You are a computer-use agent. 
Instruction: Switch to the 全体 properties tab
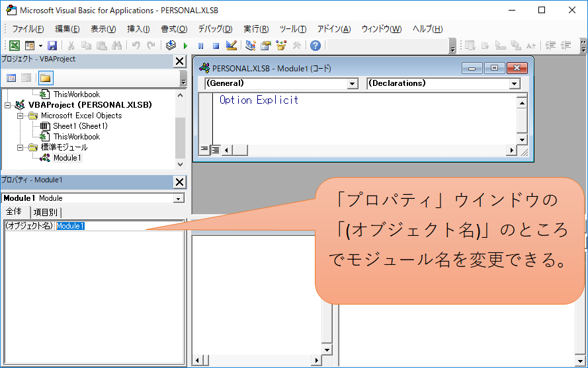[14, 211]
